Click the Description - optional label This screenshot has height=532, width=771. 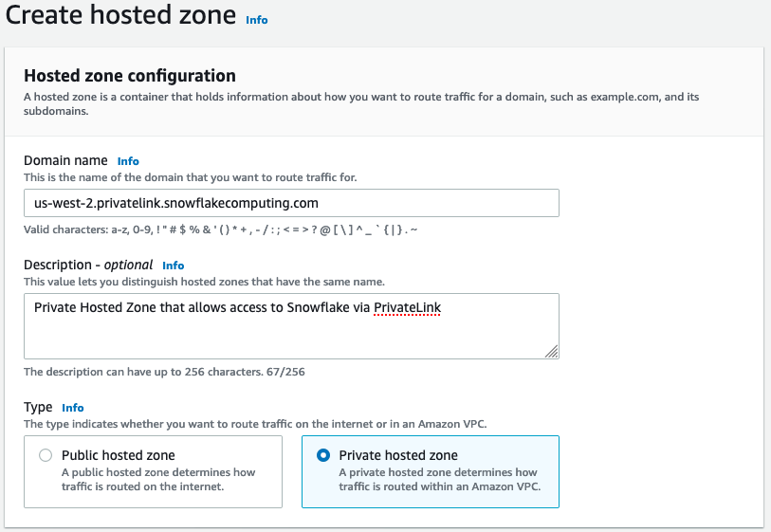coord(88,266)
